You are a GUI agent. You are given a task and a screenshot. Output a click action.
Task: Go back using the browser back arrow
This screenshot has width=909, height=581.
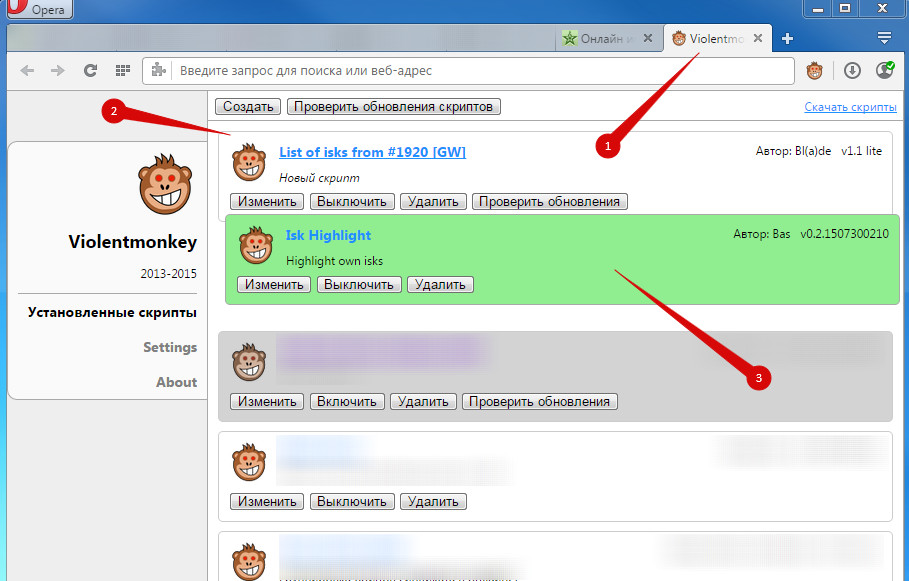[27, 71]
